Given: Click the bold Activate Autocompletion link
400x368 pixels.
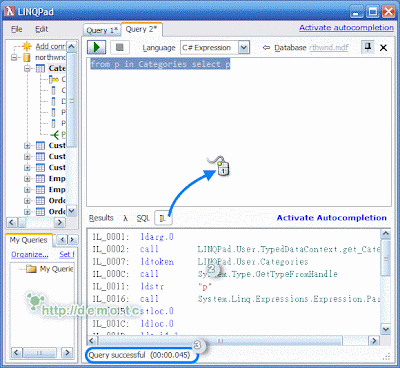Looking at the screenshot, I should [332, 218].
